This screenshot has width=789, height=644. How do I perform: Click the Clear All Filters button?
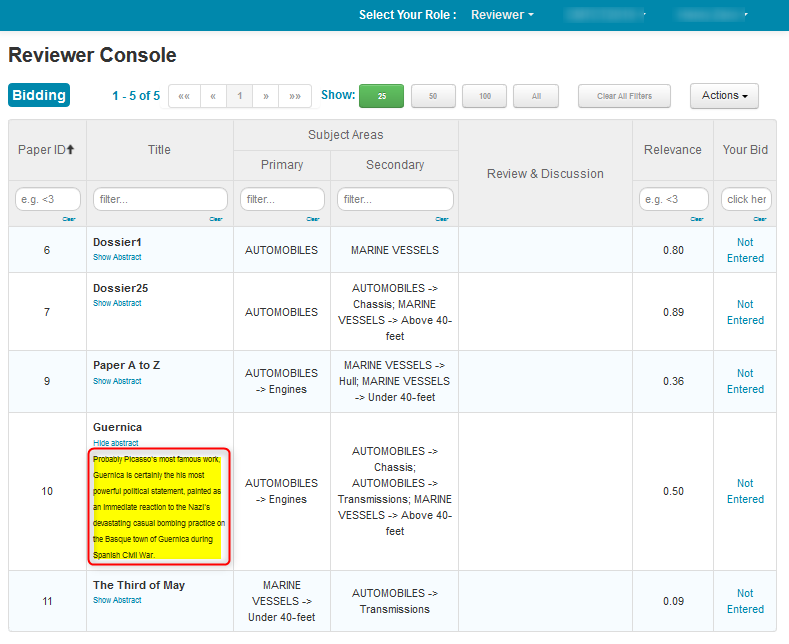(624, 96)
